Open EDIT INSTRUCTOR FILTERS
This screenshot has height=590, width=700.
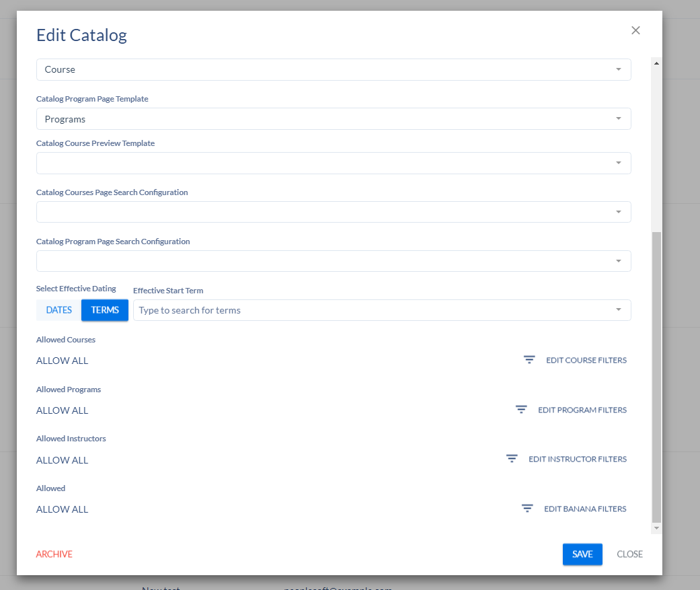[x=578, y=459]
